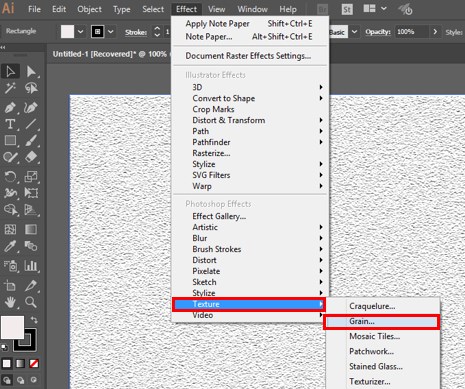Enable Draw Normal mode
Image resolution: width=465 pixels, height=389 pixels.
point(7,380)
